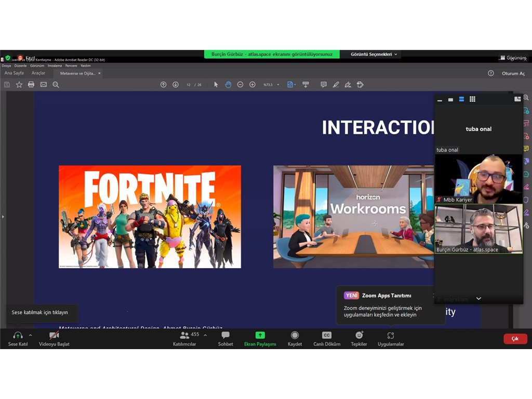Activate the hand pan tool

pyautogui.click(x=228, y=85)
